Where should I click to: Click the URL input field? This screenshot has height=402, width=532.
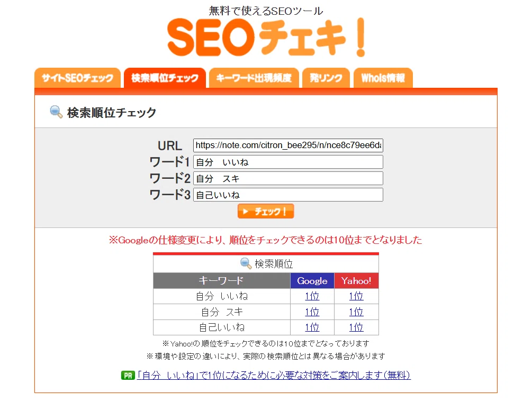pyautogui.click(x=288, y=145)
